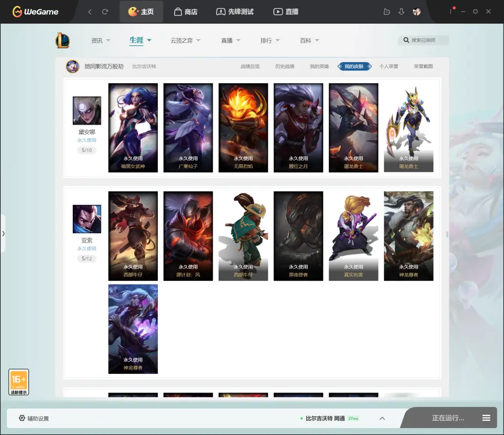Click the user avatar in the title bar
The height and width of the screenshot is (435, 504).
coord(417,12)
